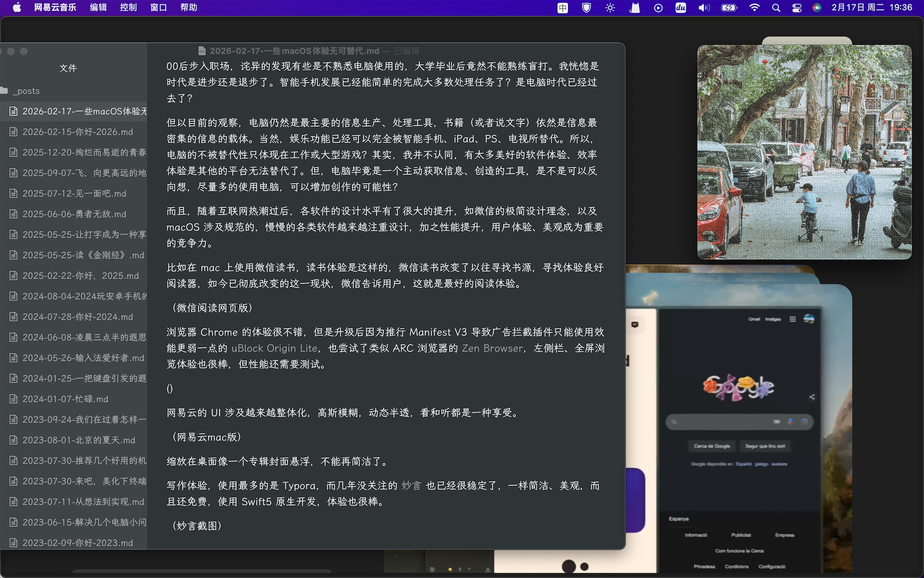Open the 控制 menu
Image resolution: width=924 pixels, height=578 pixels.
tap(128, 8)
